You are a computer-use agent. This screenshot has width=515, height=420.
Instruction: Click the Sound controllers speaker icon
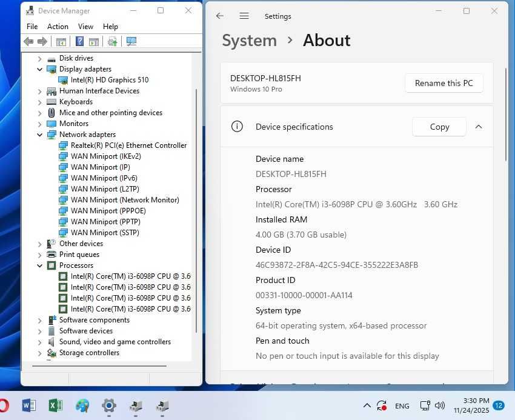(51, 342)
